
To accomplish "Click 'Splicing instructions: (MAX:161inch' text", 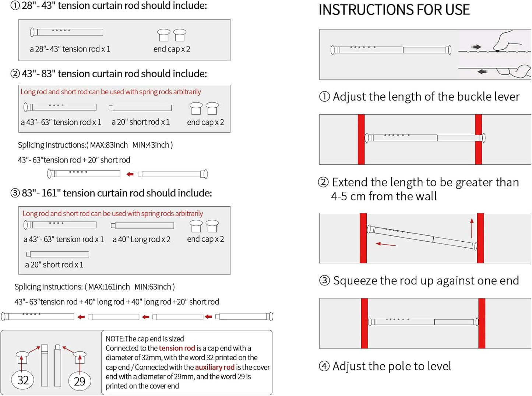I will [72, 287].
